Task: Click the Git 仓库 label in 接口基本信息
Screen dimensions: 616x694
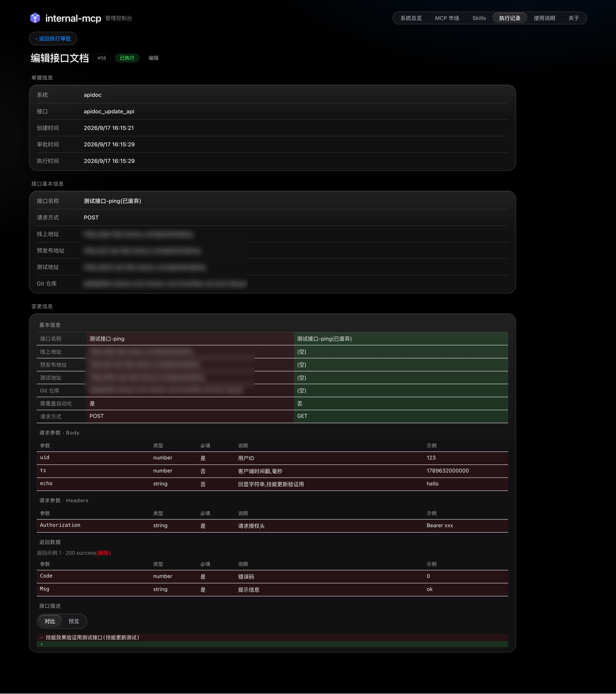Action: coord(47,284)
